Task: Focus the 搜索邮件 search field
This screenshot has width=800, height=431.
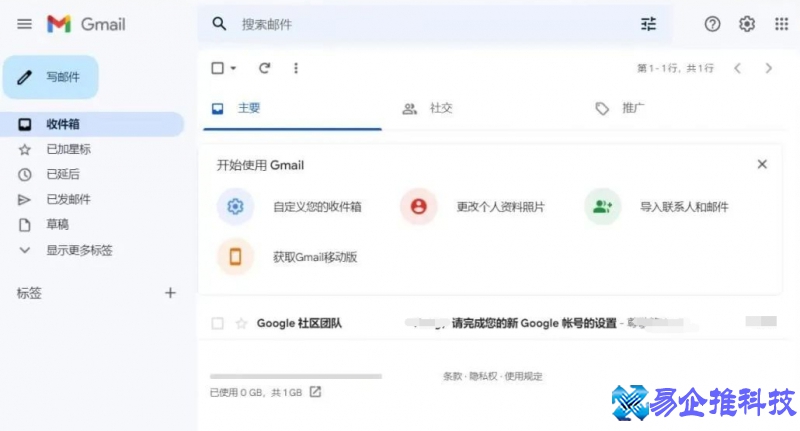Action: (x=434, y=24)
